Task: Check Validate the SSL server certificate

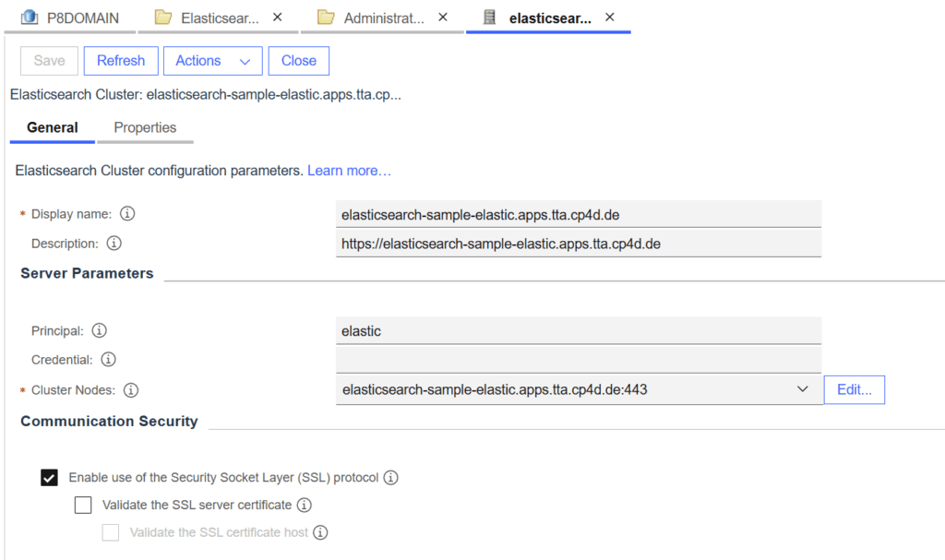Action: pyautogui.click(x=83, y=506)
